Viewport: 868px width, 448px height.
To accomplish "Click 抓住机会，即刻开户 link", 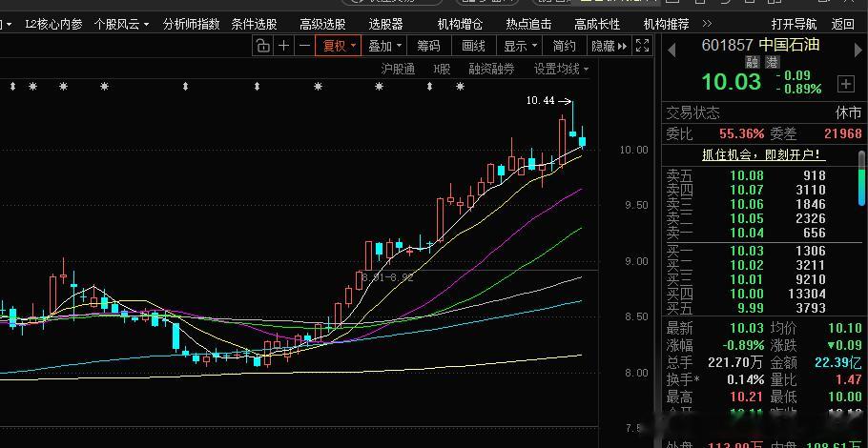I will (764, 155).
